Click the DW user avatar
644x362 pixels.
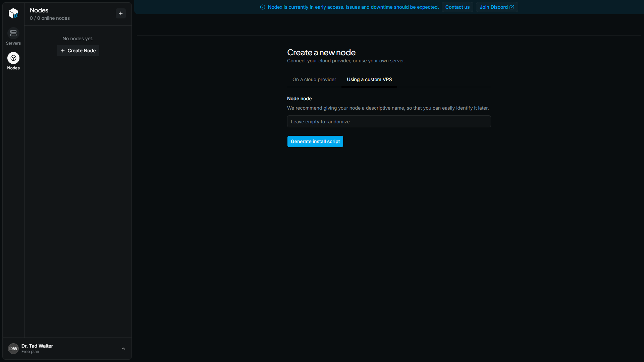pyautogui.click(x=13, y=349)
